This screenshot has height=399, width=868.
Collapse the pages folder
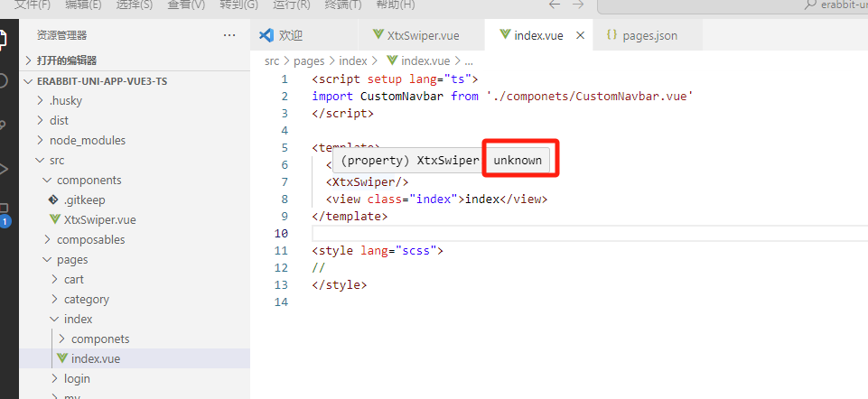(x=135, y=260)
